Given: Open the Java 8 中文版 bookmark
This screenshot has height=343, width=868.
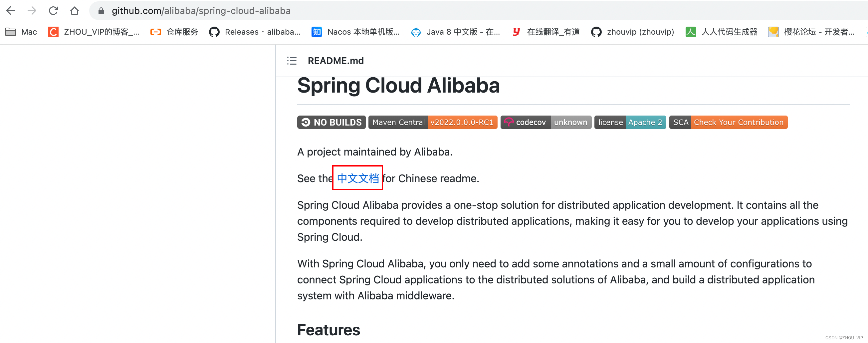Looking at the screenshot, I should click(x=455, y=32).
